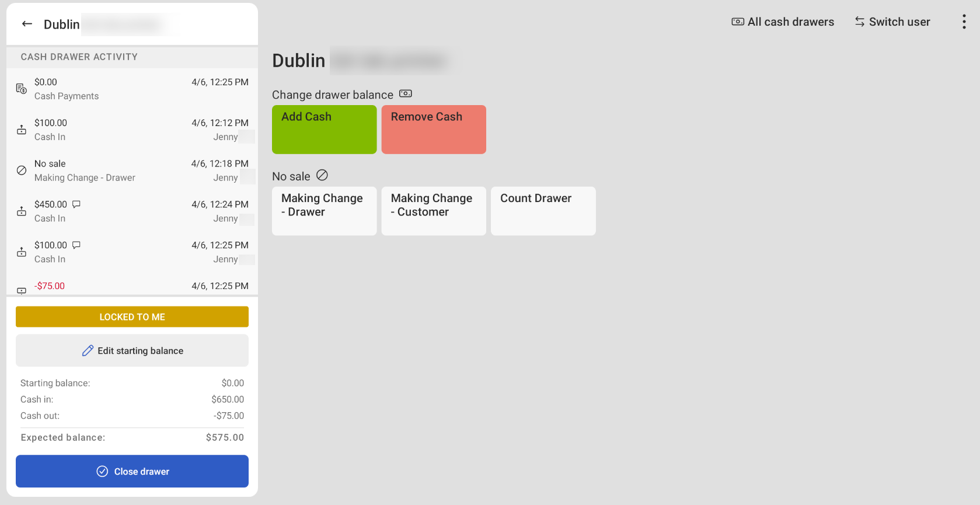Image resolution: width=980 pixels, height=505 pixels.
Task: Click the Locked To Me button
Action: [132, 317]
